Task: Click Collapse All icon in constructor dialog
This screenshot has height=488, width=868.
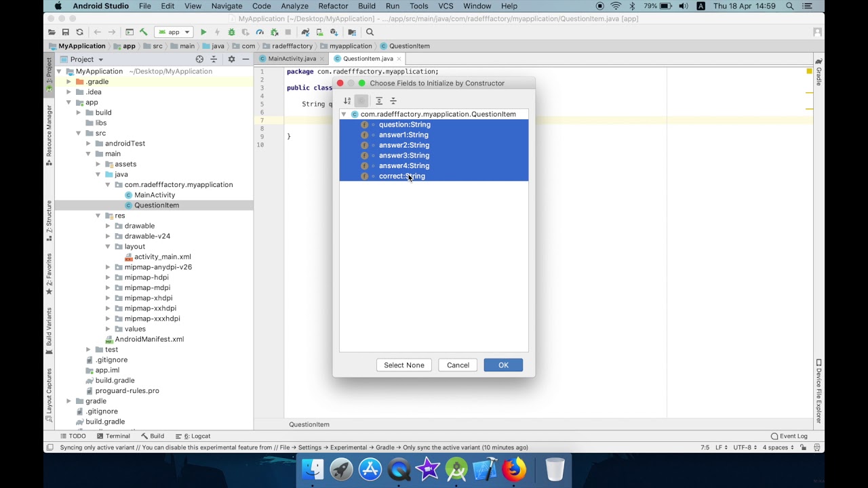Action: (393, 101)
